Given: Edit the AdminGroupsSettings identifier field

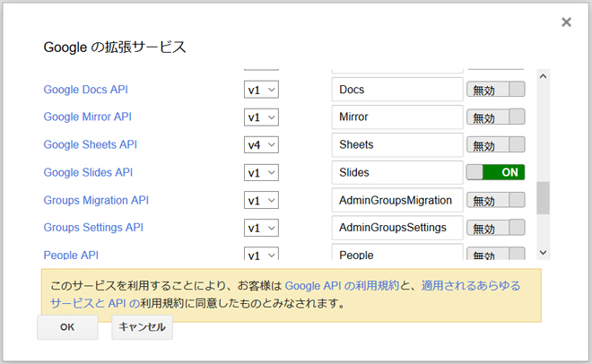Looking at the screenshot, I should click(397, 228).
